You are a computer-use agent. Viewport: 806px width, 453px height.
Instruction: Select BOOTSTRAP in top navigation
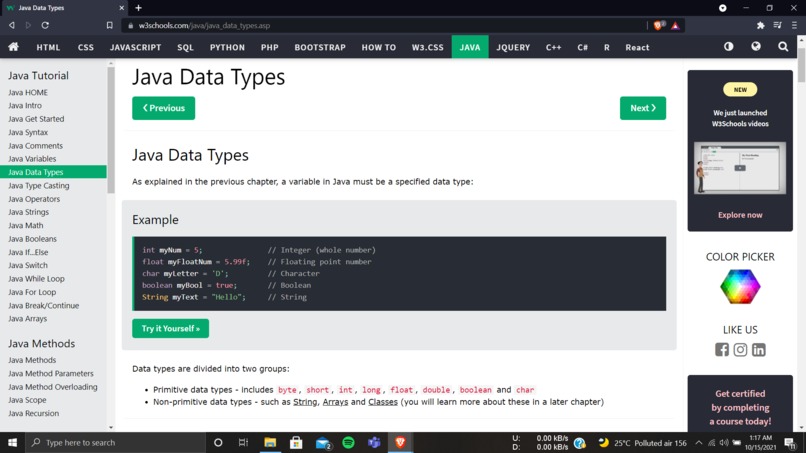[x=320, y=47]
